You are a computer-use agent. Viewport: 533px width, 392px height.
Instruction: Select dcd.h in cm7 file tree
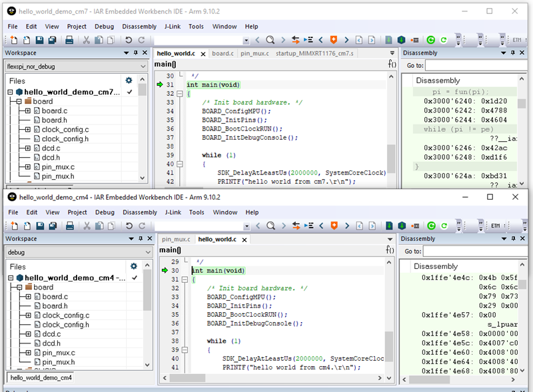[51, 158]
